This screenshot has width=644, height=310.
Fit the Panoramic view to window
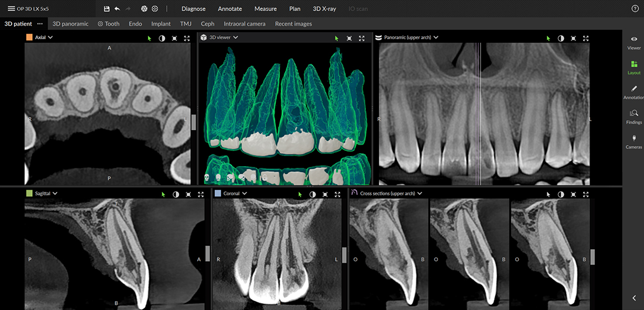(573, 38)
